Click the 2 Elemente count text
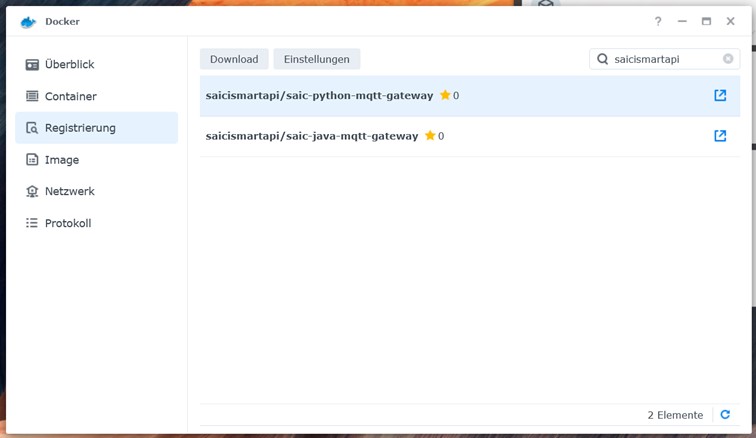Screen dimensions: 756x438 pyautogui.click(x=675, y=415)
